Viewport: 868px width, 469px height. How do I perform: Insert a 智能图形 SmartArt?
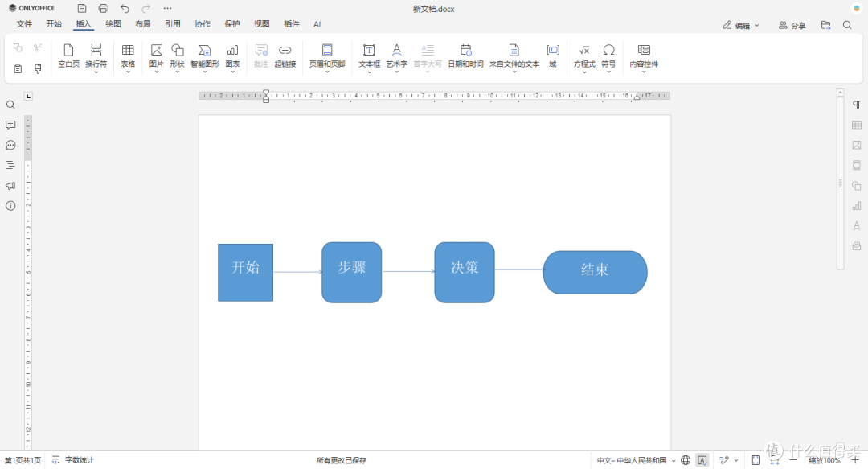205,56
